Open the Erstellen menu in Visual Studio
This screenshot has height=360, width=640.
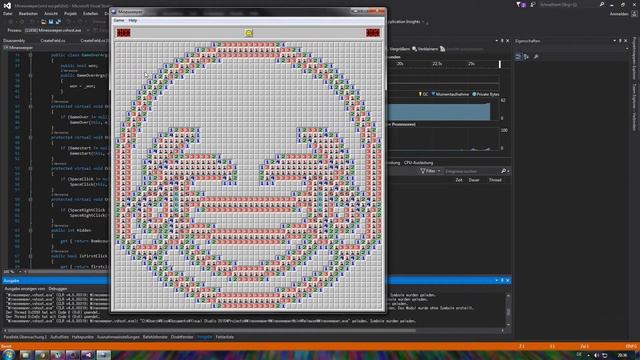[x=90, y=13]
